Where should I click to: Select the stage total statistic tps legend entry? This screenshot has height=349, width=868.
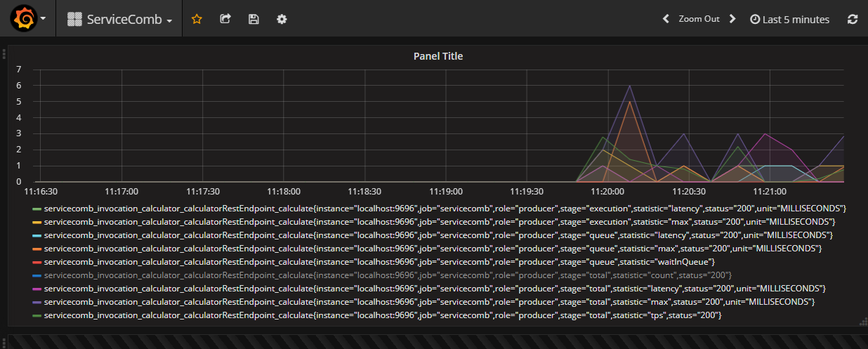pyautogui.click(x=383, y=315)
